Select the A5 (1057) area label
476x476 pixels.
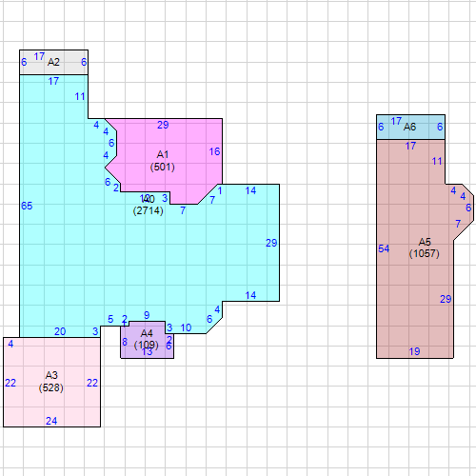click(425, 248)
